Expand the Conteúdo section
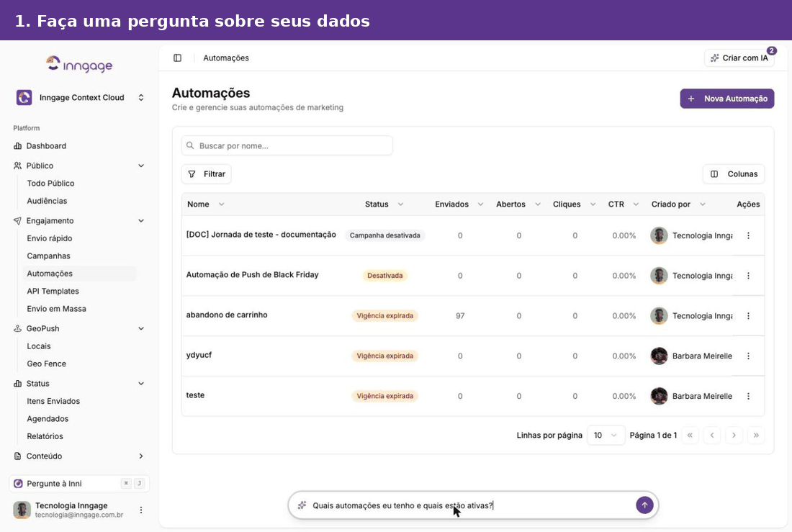 [141, 456]
